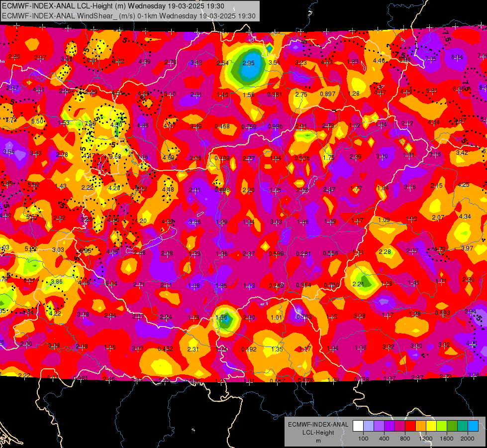Click the wind shear value 0.432
Viewport: 487px width, 448px height.
(165, 349)
